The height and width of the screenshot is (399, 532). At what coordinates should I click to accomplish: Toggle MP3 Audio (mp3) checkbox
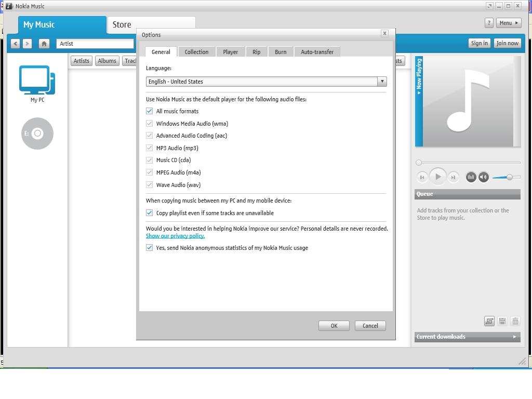point(149,148)
